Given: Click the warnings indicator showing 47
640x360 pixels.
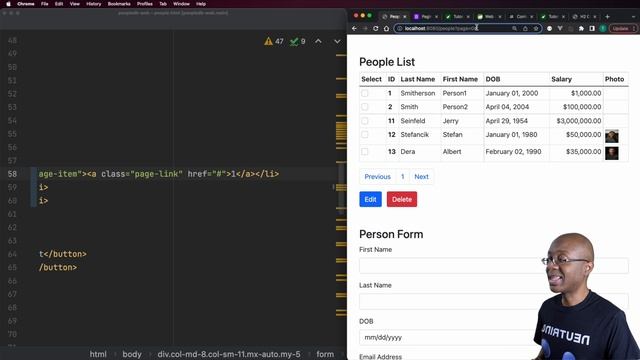Looking at the screenshot, I should click(x=274, y=41).
